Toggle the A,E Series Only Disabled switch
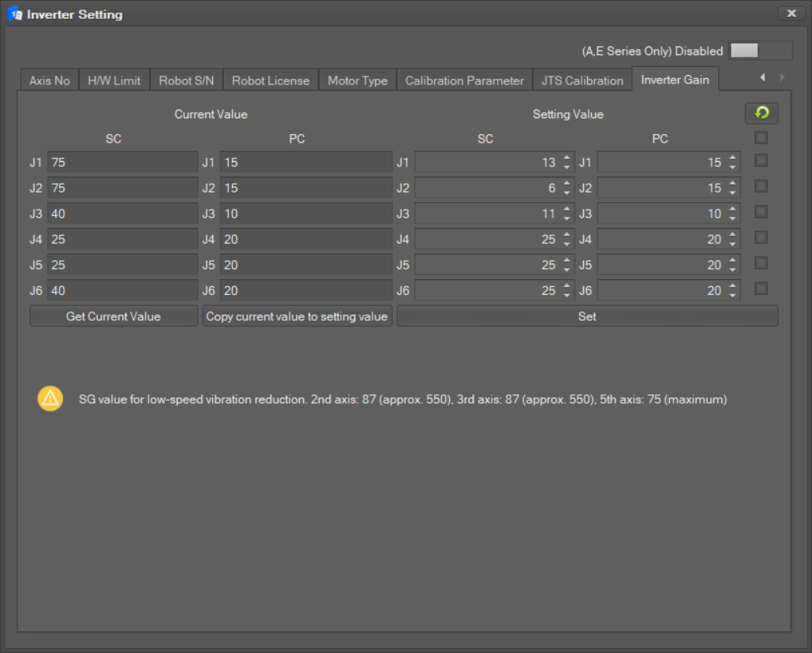 [x=760, y=50]
